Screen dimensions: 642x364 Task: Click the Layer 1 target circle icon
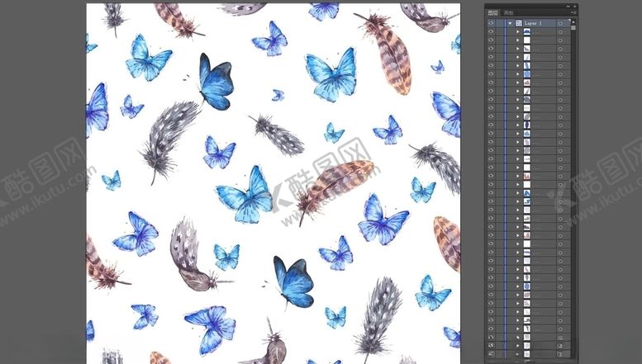pos(560,24)
